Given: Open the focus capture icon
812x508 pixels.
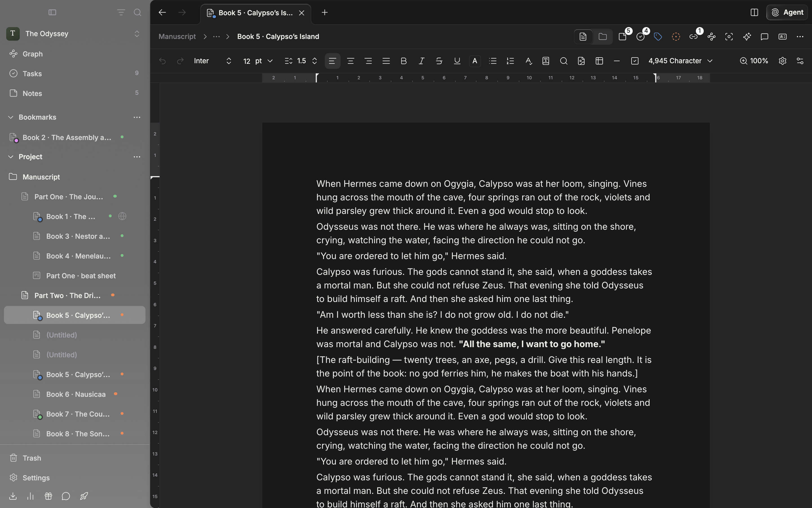Looking at the screenshot, I should pos(729,37).
